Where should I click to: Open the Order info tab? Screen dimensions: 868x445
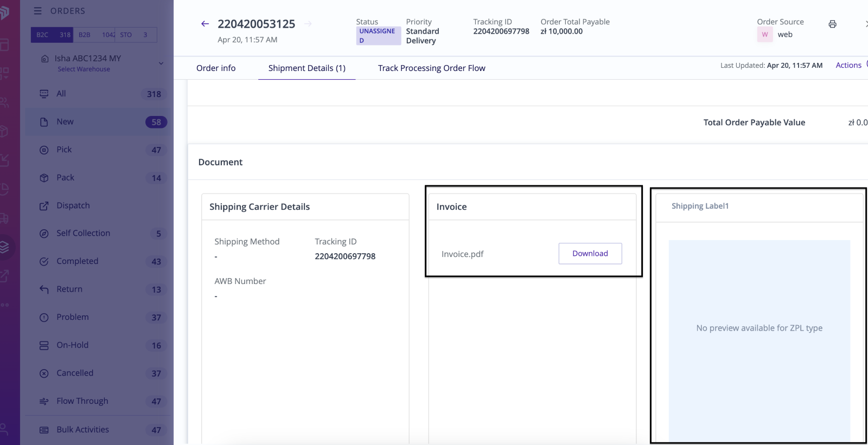point(216,68)
